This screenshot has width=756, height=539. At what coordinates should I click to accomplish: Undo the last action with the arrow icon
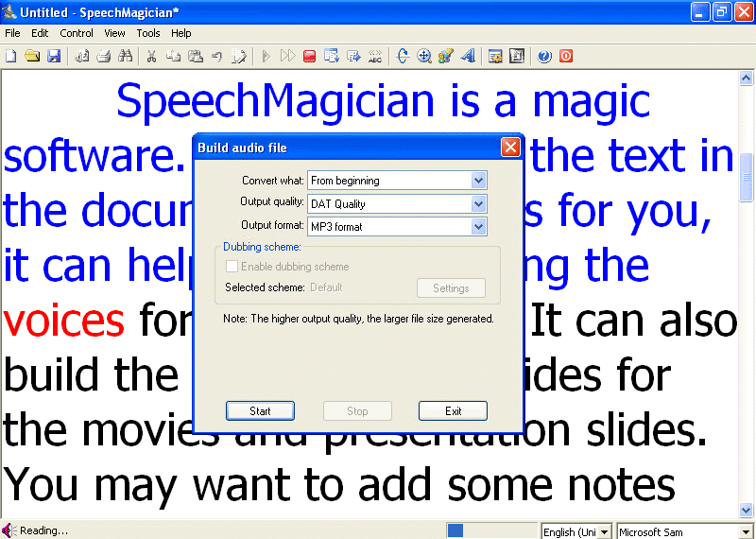pos(217,56)
